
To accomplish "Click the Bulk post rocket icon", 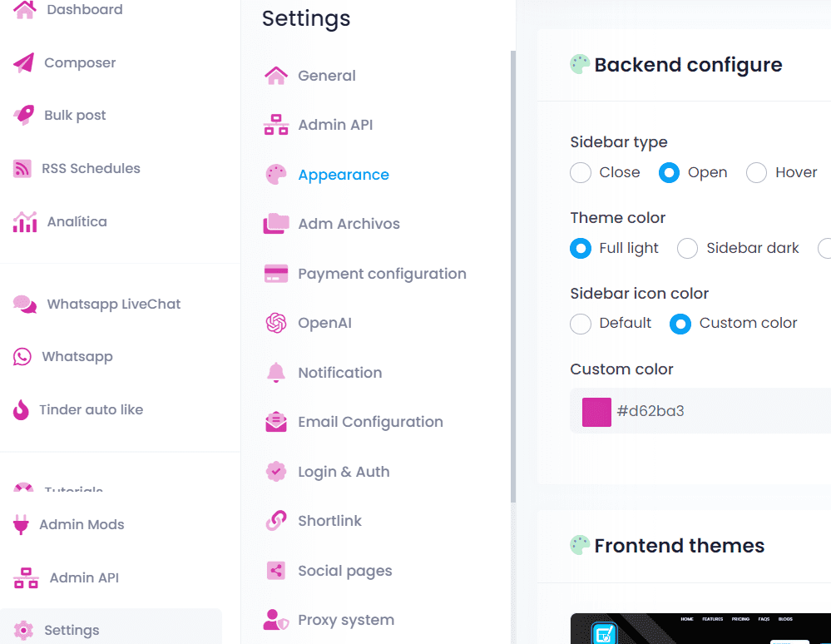I will pos(24,116).
